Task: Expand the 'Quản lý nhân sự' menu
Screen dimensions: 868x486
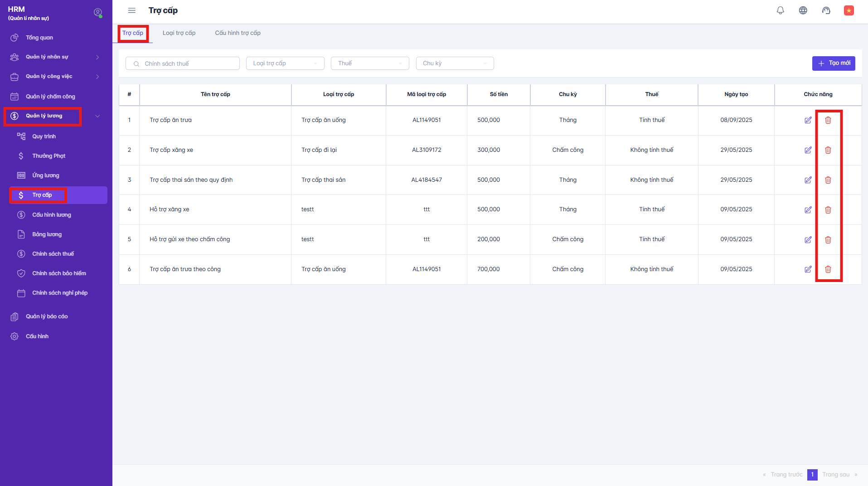Action: point(54,57)
